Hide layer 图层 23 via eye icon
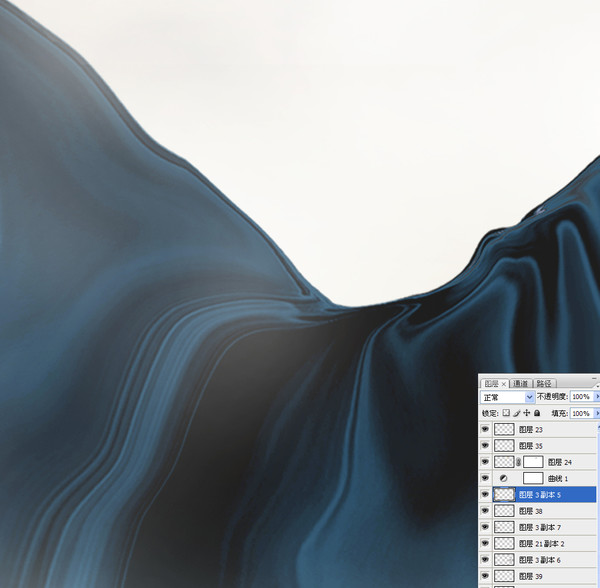This screenshot has height=588, width=600. [x=485, y=429]
